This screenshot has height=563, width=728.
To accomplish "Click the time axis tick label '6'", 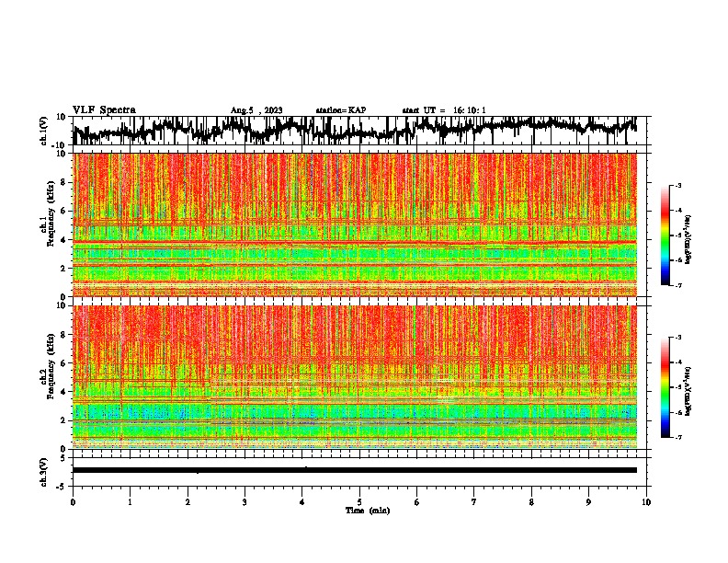I will (x=417, y=502).
